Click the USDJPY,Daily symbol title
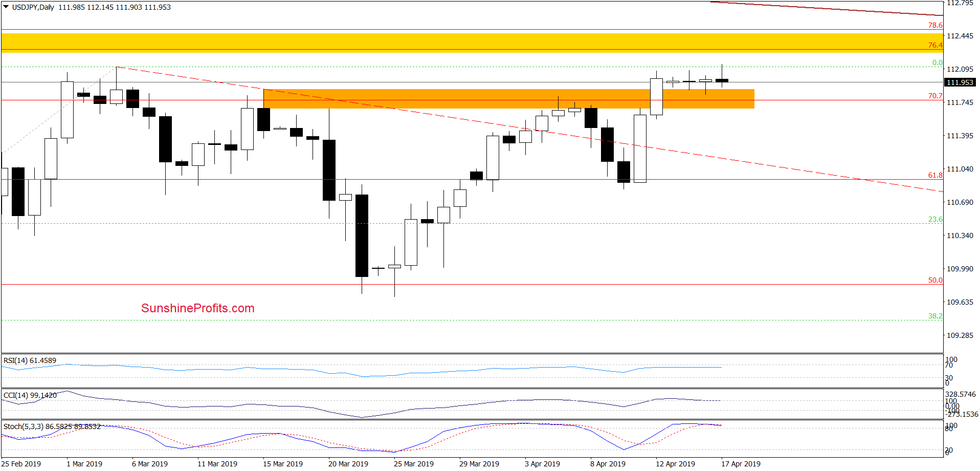 33,7
